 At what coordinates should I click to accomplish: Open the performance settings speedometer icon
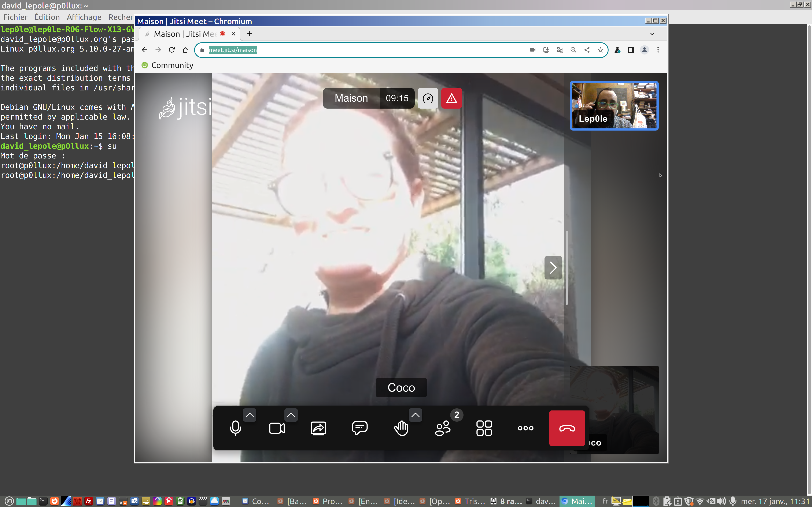point(428,98)
